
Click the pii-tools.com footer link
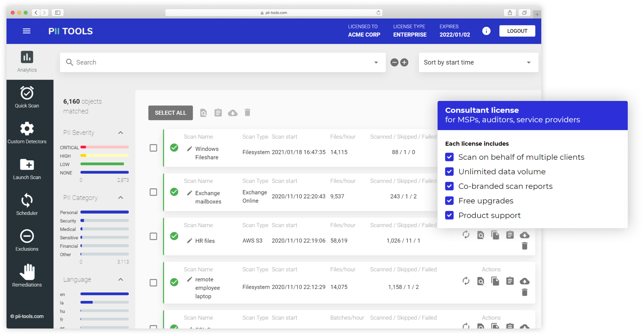pyautogui.click(x=27, y=316)
